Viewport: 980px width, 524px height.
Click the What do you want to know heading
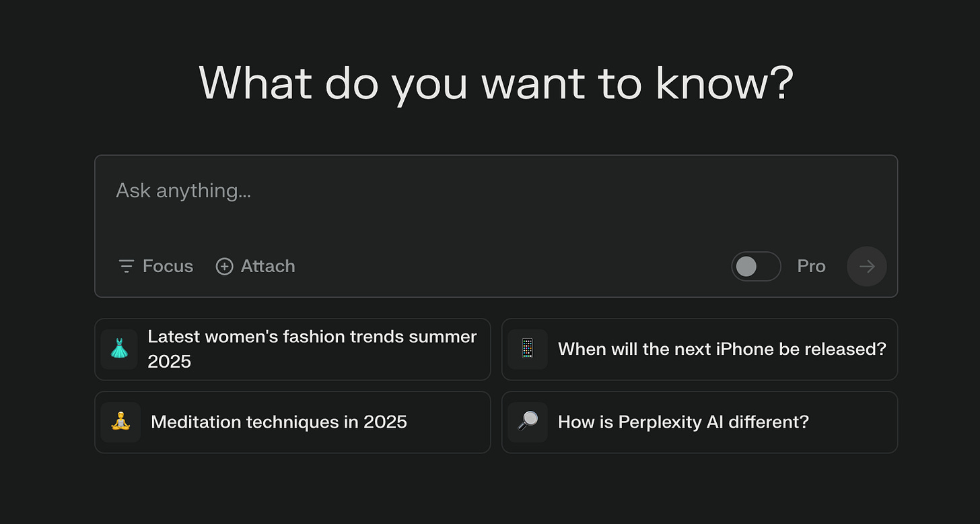496,84
